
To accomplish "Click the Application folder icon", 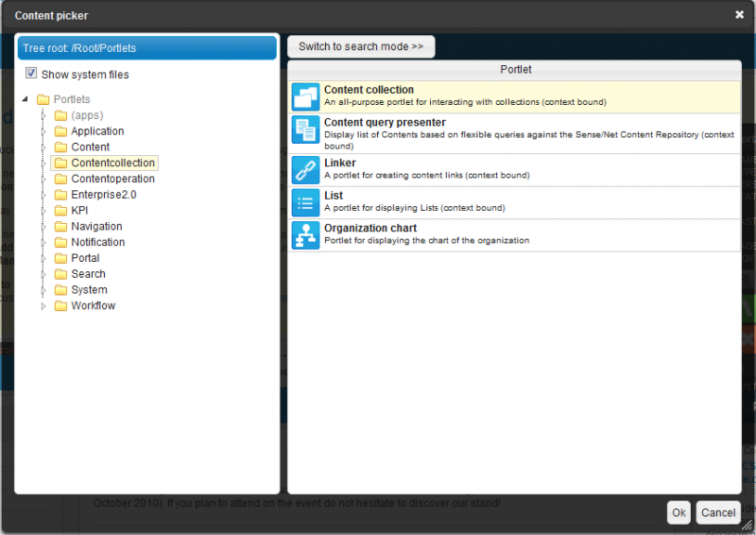I will click(60, 131).
